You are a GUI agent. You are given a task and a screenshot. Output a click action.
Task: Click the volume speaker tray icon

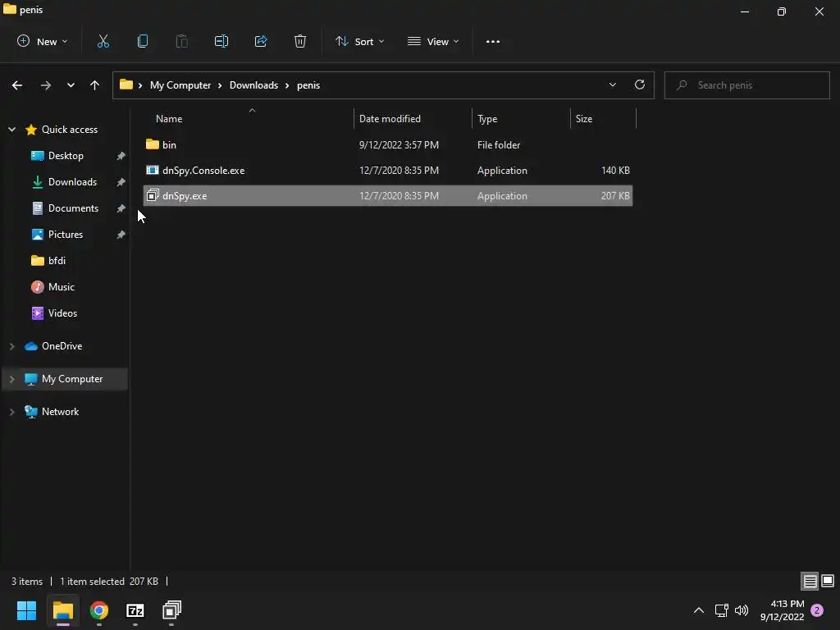click(x=742, y=610)
